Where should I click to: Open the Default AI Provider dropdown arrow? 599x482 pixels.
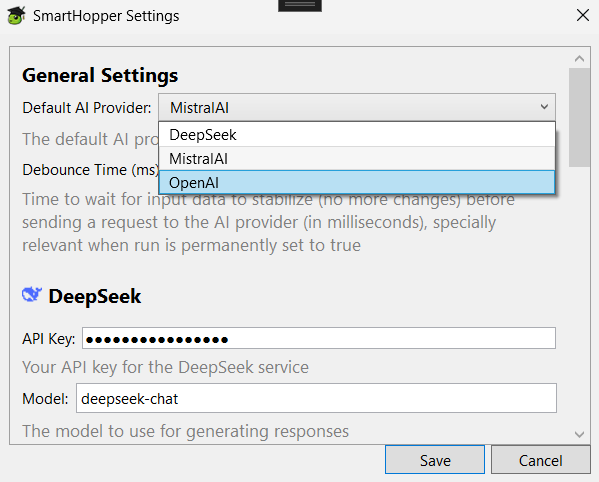tap(544, 107)
